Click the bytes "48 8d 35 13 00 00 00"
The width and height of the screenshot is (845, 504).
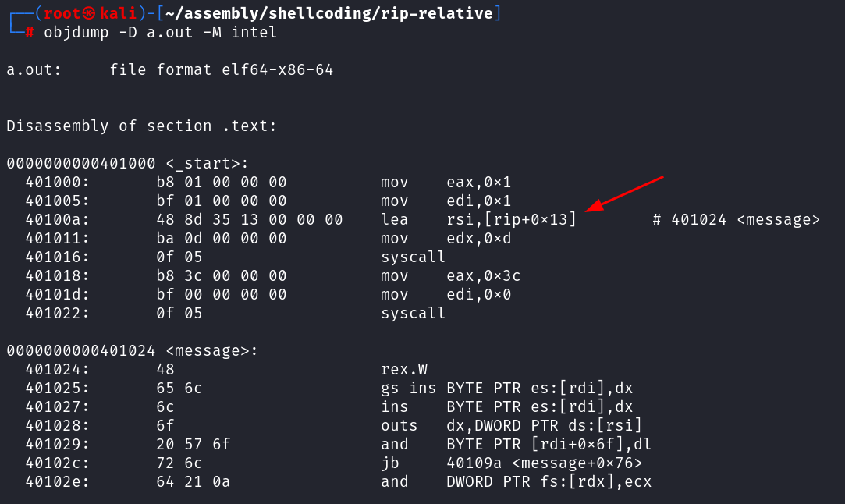pyautogui.click(x=250, y=220)
